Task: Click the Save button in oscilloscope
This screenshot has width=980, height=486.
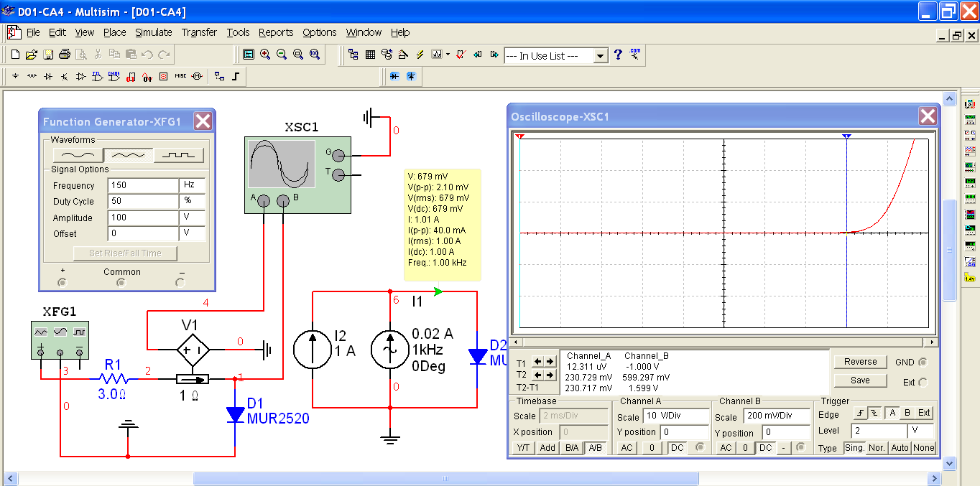Action: pyautogui.click(x=860, y=380)
